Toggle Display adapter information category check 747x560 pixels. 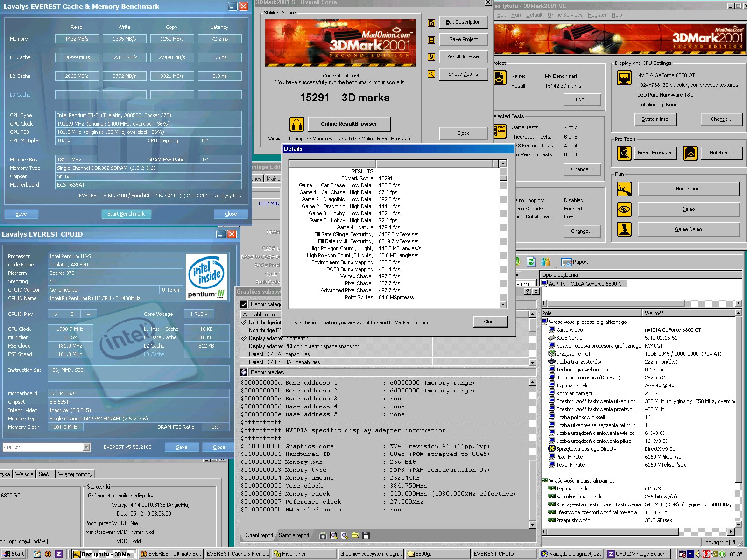[x=244, y=338]
